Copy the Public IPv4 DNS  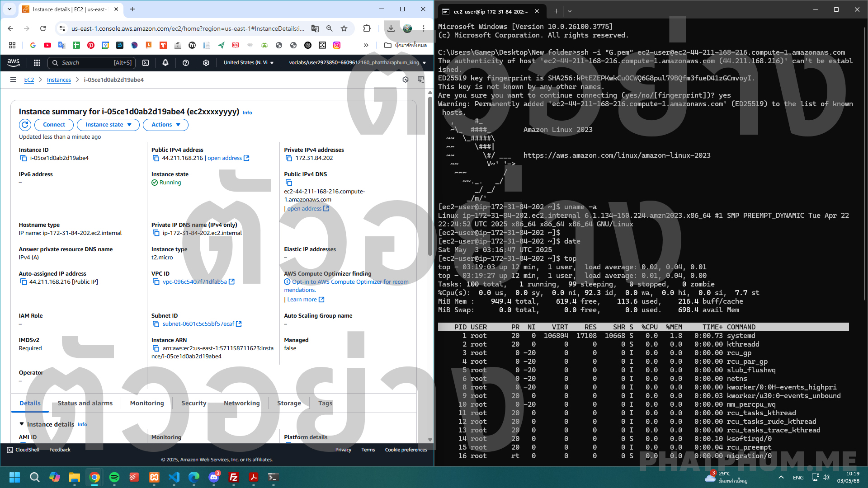(x=288, y=183)
